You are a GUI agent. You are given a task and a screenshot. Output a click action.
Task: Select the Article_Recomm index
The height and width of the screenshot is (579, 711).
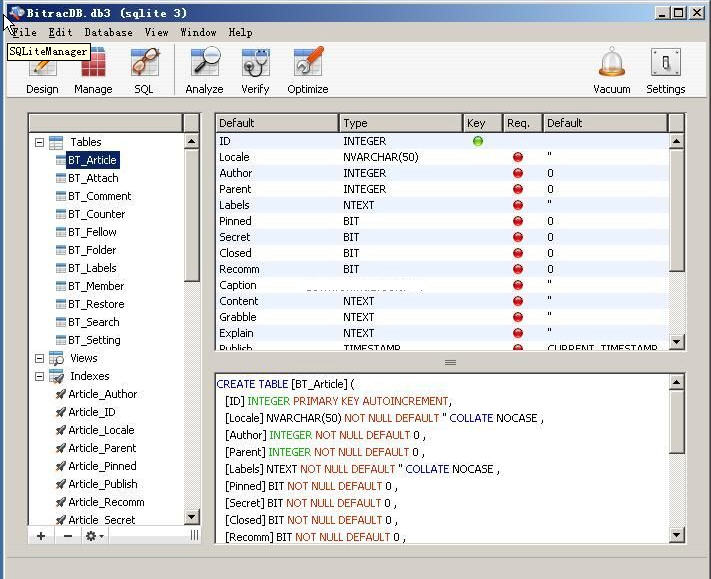(x=106, y=502)
